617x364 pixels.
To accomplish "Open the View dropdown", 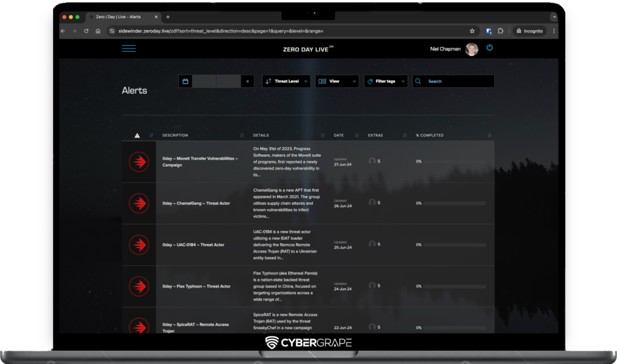I will tap(337, 81).
